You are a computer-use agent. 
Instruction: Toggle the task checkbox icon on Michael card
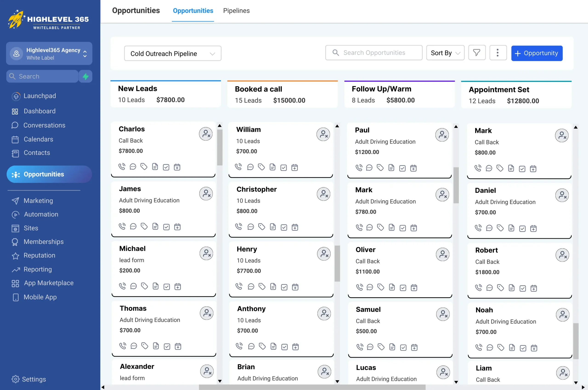click(x=167, y=287)
